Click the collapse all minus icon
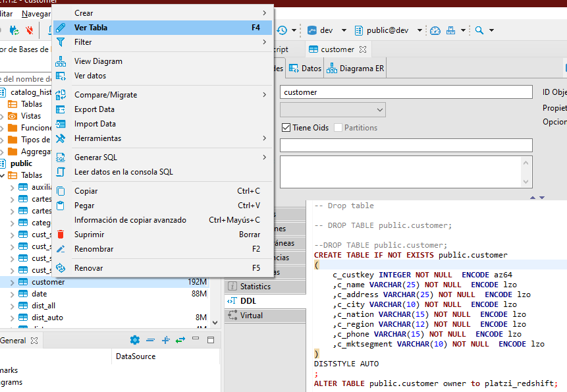 [150, 340]
